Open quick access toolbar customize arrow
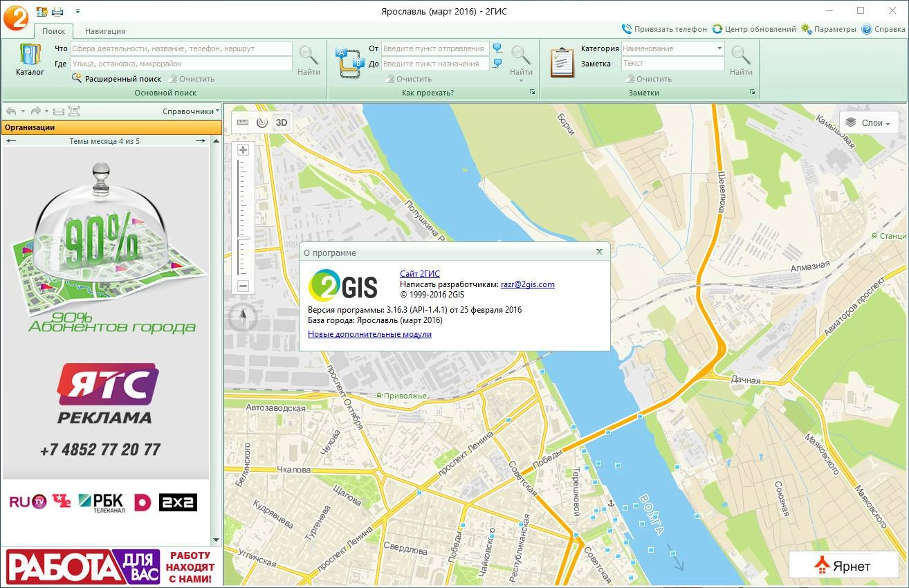 click(x=77, y=11)
